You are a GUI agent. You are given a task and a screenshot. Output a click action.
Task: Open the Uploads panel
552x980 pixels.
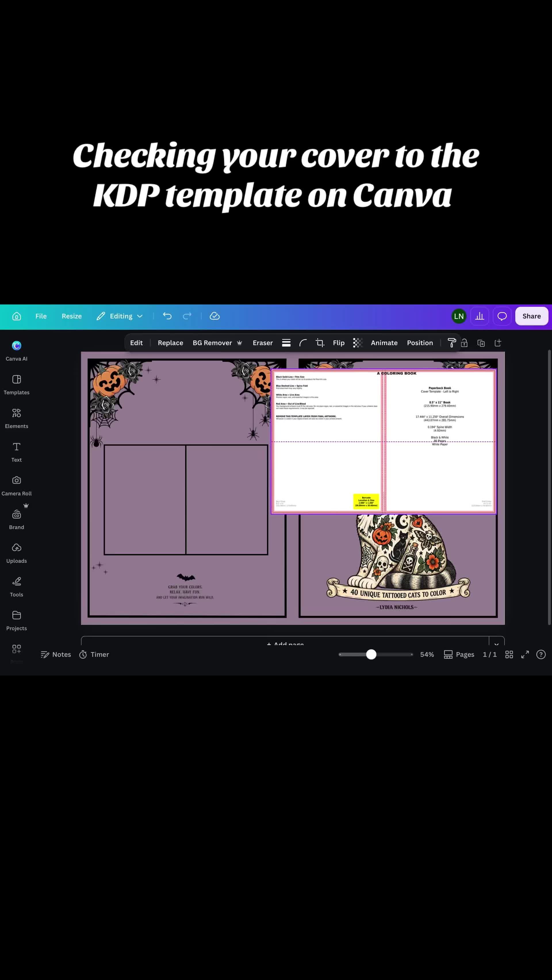point(16,553)
